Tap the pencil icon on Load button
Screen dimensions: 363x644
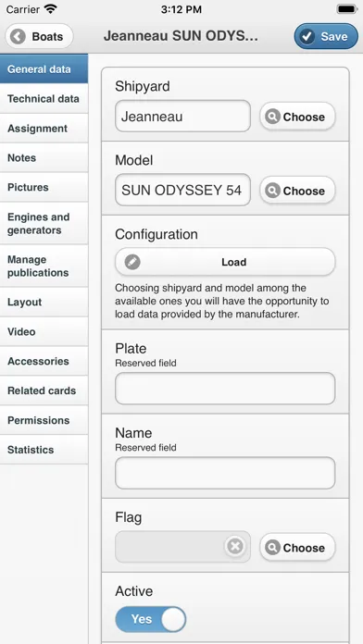coord(132,262)
